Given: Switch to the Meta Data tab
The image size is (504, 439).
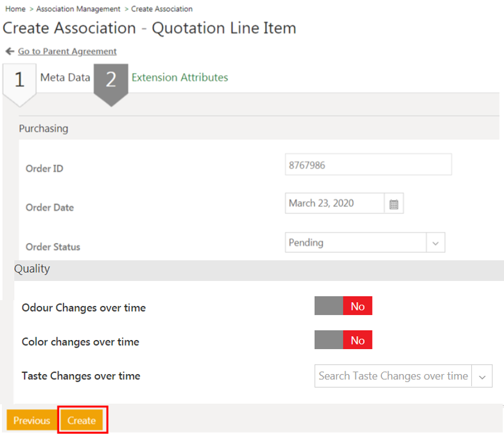Looking at the screenshot, I should tap(65, 78).
